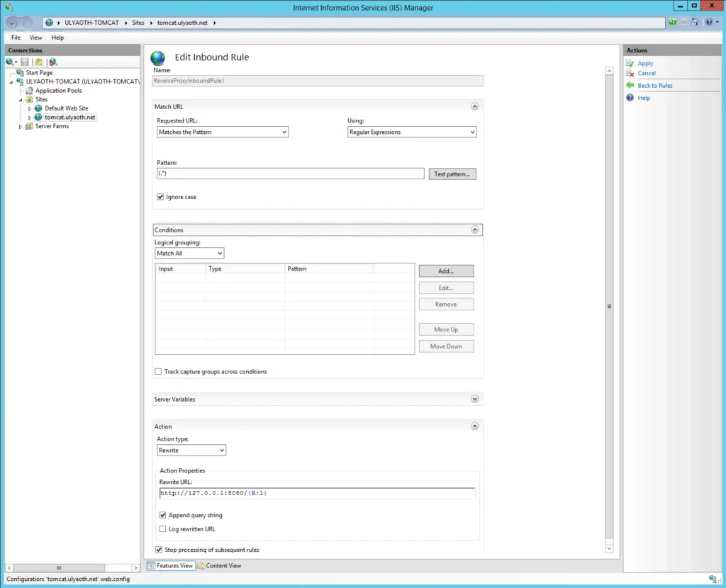The width and height of the screenshot is (726, 588).
Task: Click the Back navigation arrow button
Action: coord(13,23)
